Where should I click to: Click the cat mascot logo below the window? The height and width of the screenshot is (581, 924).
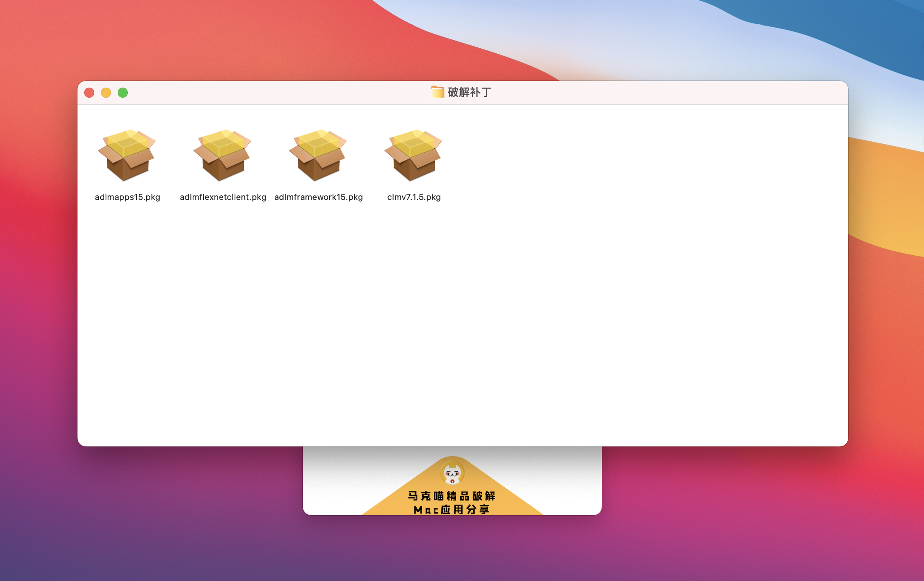coord(452,473)
